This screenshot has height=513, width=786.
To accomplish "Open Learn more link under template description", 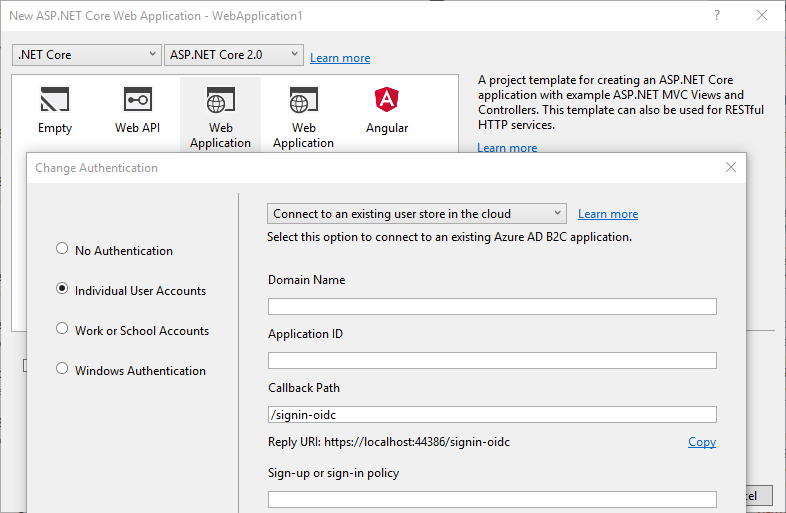I will (507, 147).
